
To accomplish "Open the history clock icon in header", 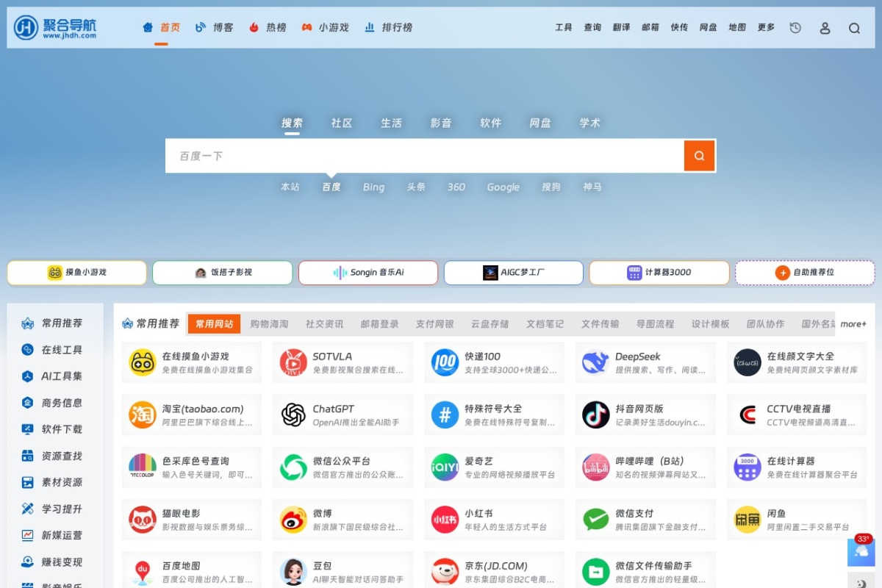I will coord(795,28).
